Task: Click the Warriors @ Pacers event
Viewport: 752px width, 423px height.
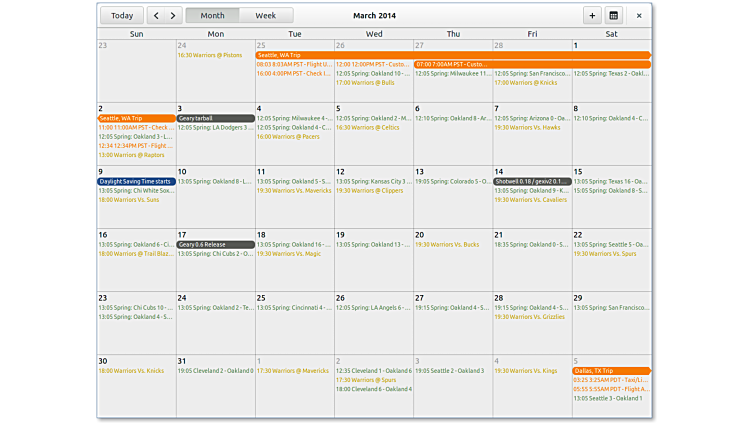Action: (x=289, y=137)
